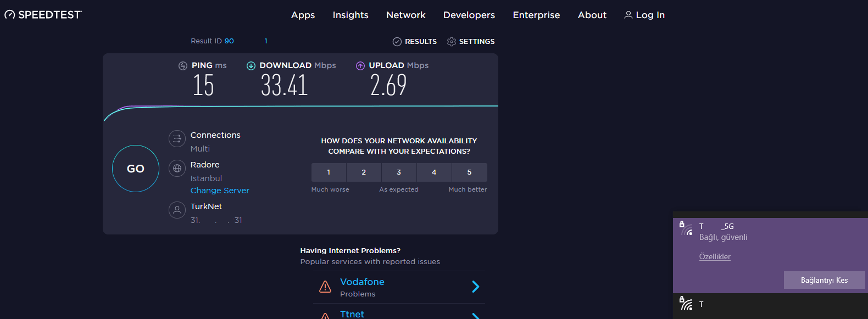This screenshot has width=868, height=319.
Task: Rate network availability as 1
Action: pos(329,172)
